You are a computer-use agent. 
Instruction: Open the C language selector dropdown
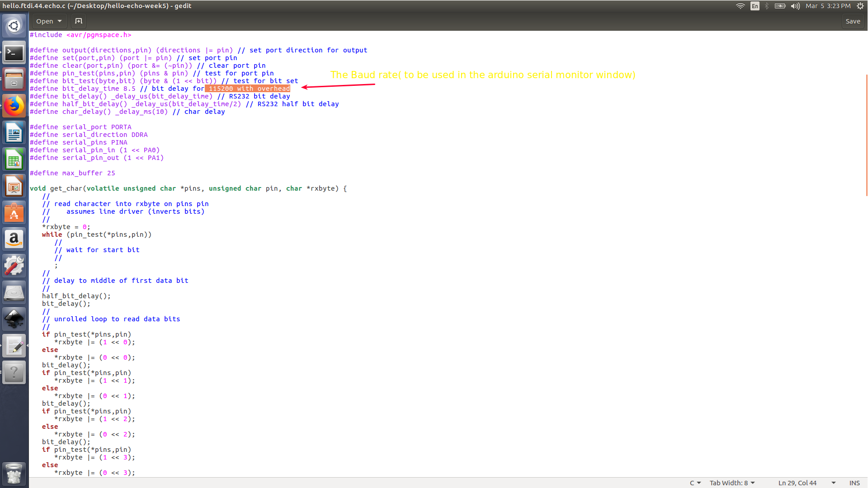(x=695, y=483)
